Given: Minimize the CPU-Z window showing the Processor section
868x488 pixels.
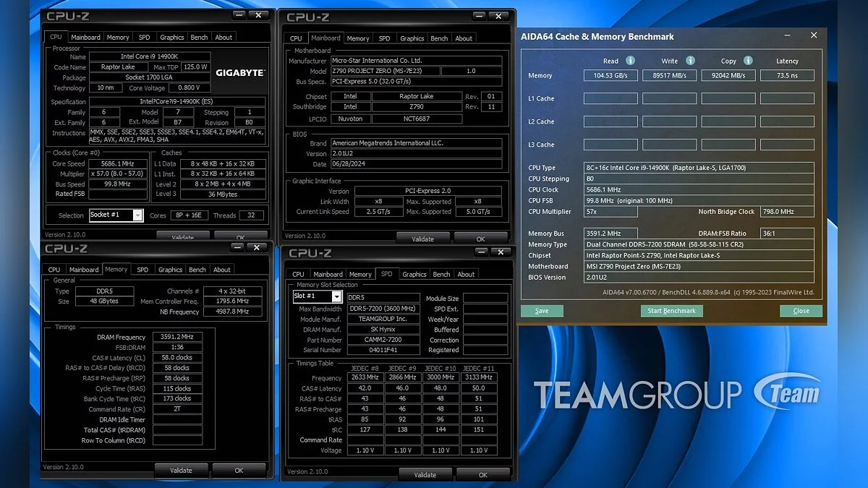Looking at the screenshot, I should [239, 14].
